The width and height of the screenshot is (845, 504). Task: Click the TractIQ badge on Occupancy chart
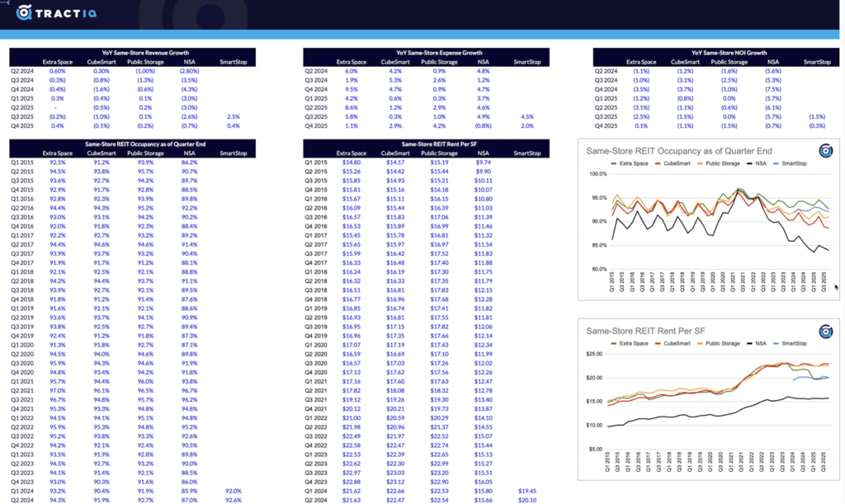[x=824, y=150]
